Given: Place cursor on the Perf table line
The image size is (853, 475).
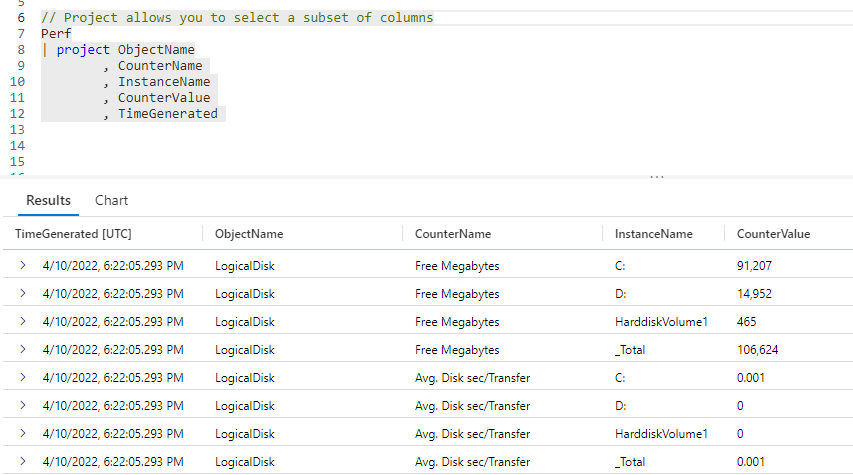Looking at the screenshot, I should [x=56, y=34].
